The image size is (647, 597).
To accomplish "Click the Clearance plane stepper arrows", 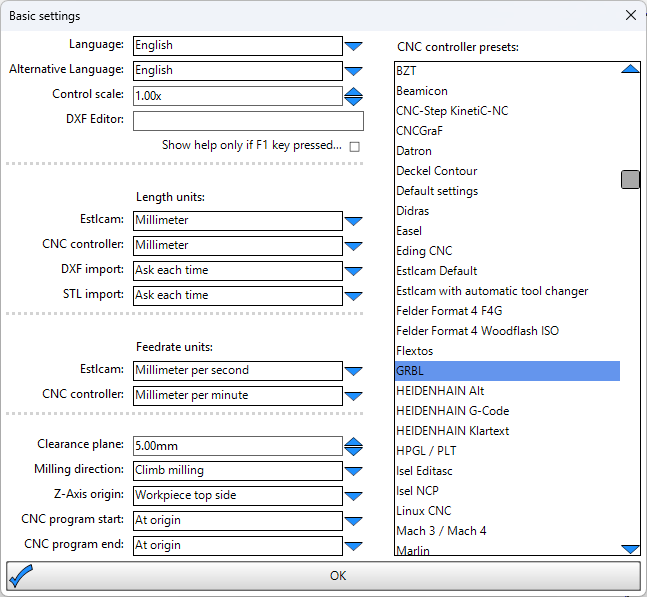I will click(x=354, y=445).
